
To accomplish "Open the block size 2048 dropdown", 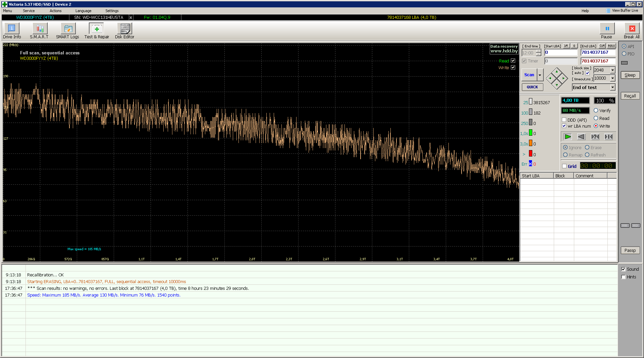I will point(612,70).
